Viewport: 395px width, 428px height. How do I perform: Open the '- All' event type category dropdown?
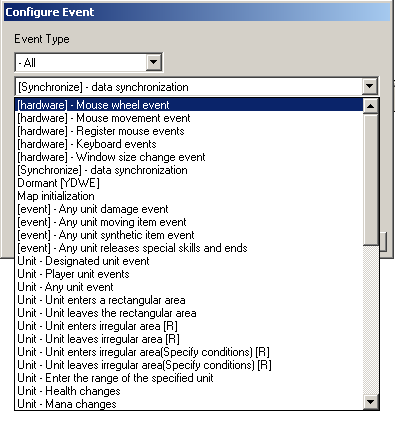tap(88, 62)
